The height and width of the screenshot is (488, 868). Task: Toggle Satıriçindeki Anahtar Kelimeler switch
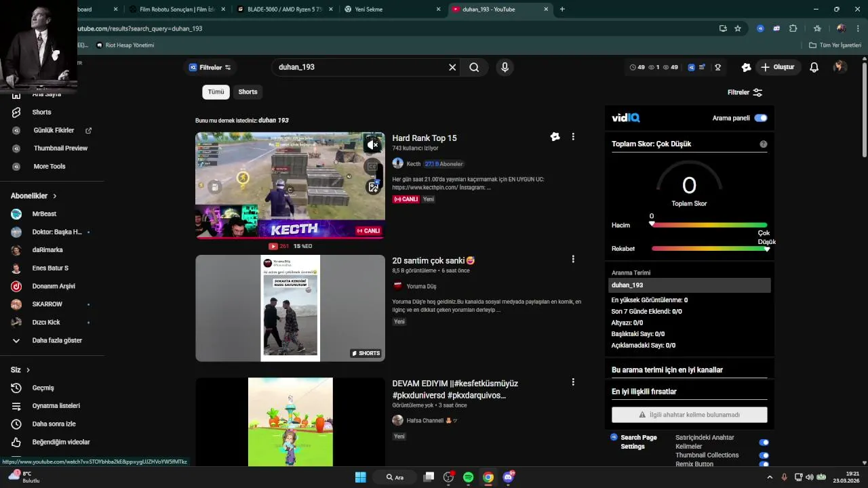coord(764,443)
